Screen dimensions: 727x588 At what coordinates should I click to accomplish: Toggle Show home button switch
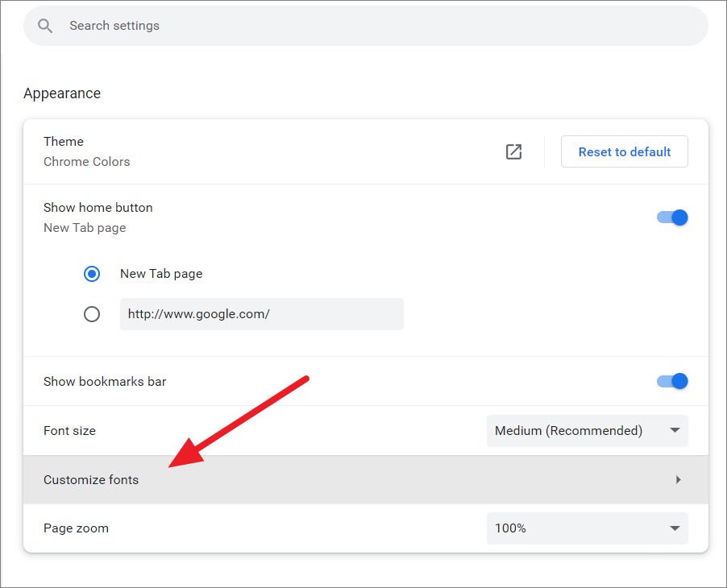tap(672, 217)
